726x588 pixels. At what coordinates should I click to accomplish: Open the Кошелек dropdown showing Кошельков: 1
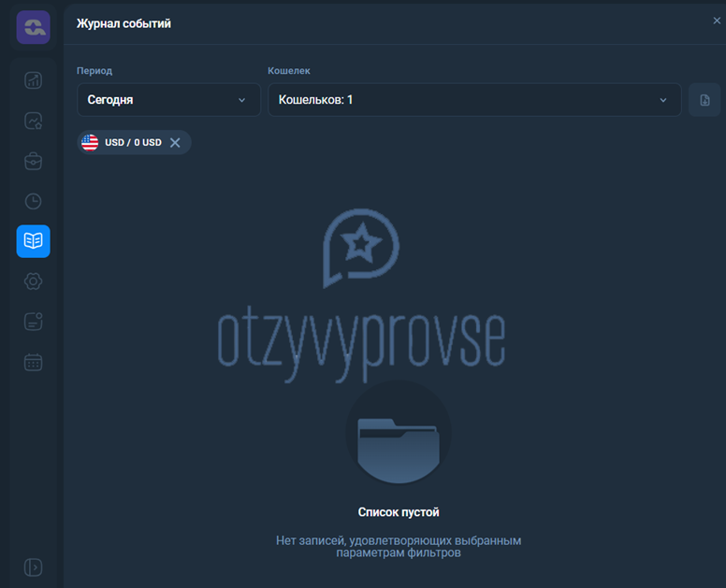(x=474, y=100)
